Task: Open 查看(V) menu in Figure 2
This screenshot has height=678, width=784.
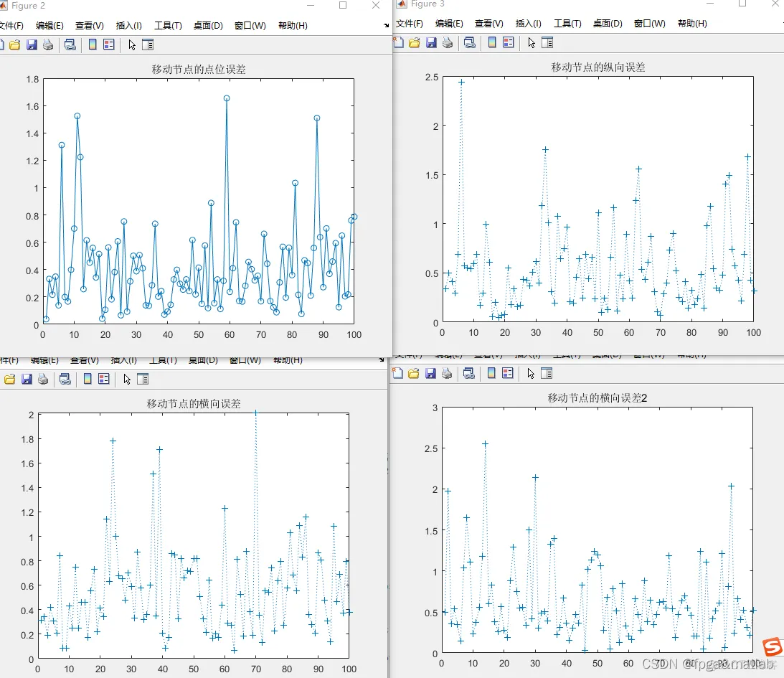Action: (x=90, y=26)
